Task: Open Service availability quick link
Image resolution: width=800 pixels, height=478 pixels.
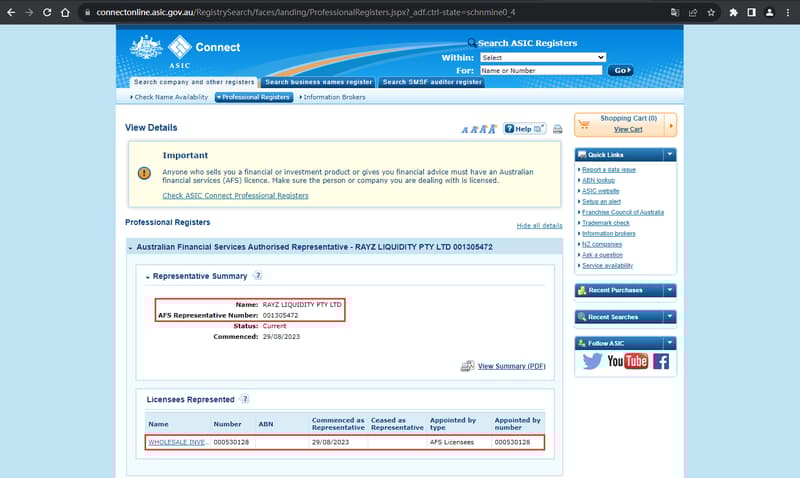Action: tap(608, 266)
